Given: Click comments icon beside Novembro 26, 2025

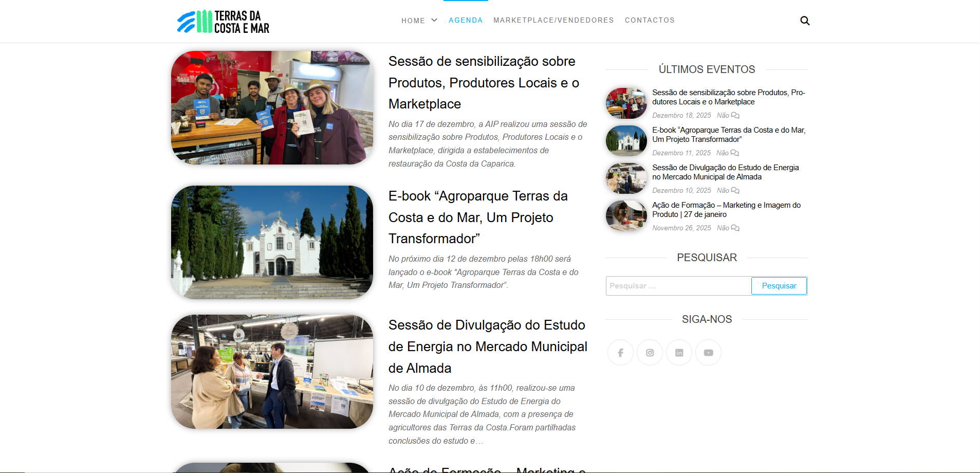Looking at the screenshot, I should [x=735, y=228].
